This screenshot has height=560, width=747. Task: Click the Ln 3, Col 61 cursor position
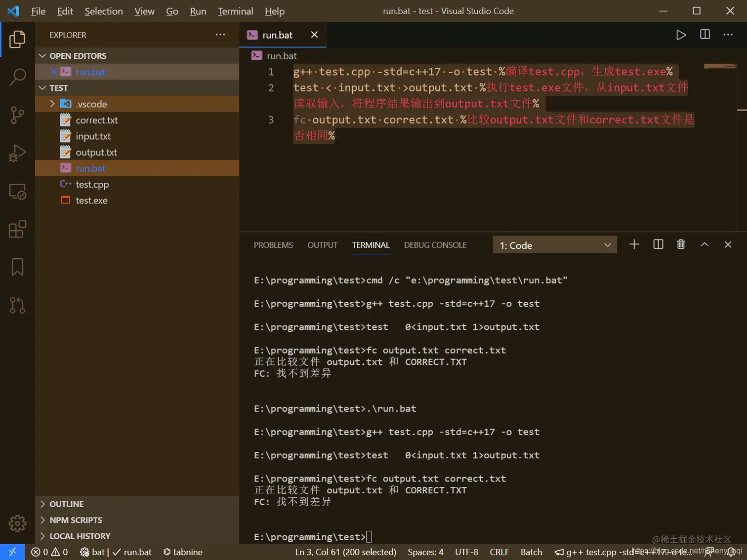(345, 552)
